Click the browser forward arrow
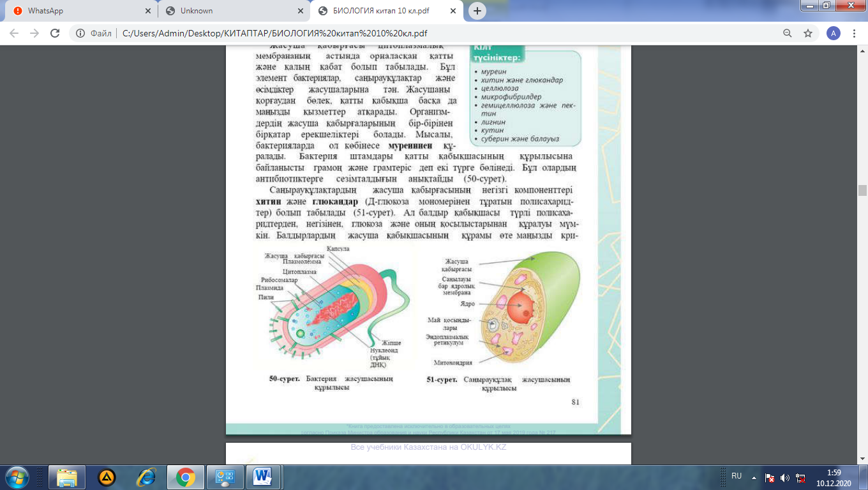Viewport: 868px width, 490px height. pos(34,33)
